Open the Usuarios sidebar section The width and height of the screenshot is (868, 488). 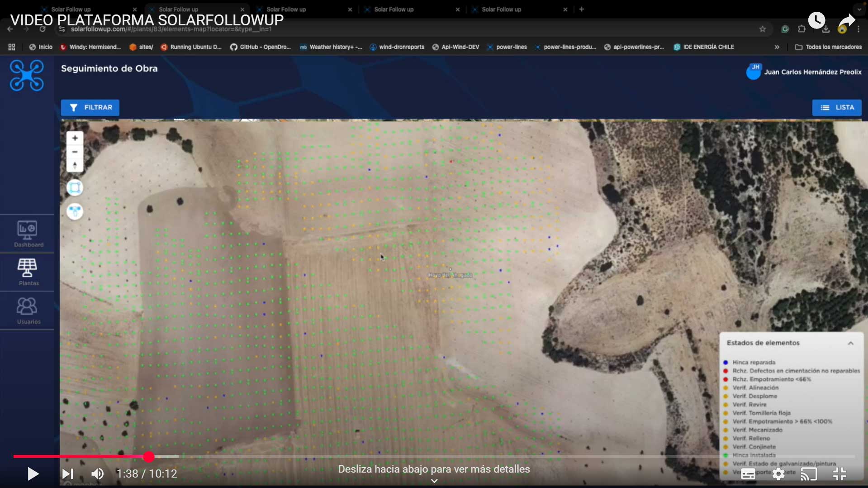pos(27,311)
